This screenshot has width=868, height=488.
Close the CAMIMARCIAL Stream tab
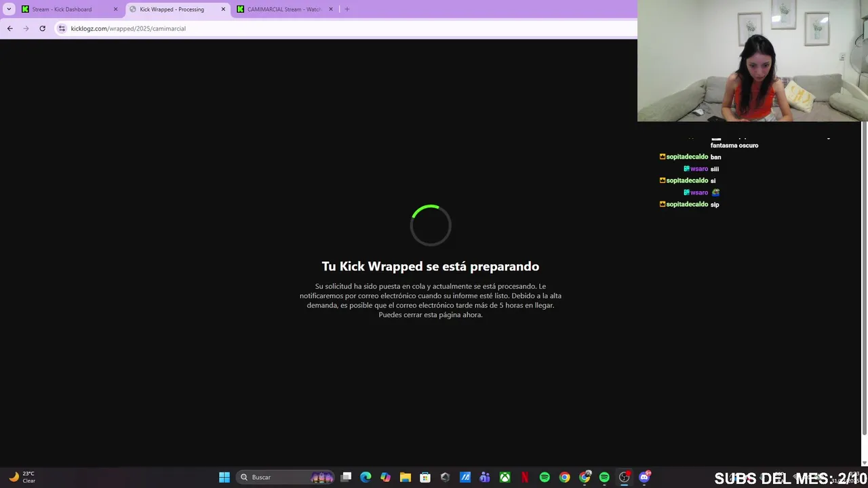[331, 9]
